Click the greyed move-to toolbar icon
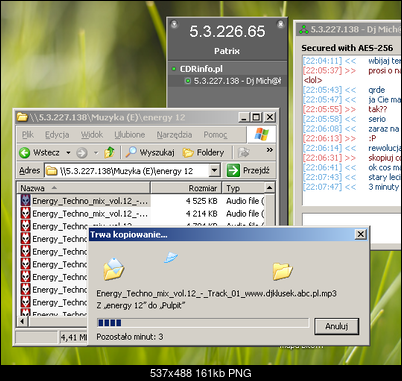The image size is (402, 381). point(244,153)
